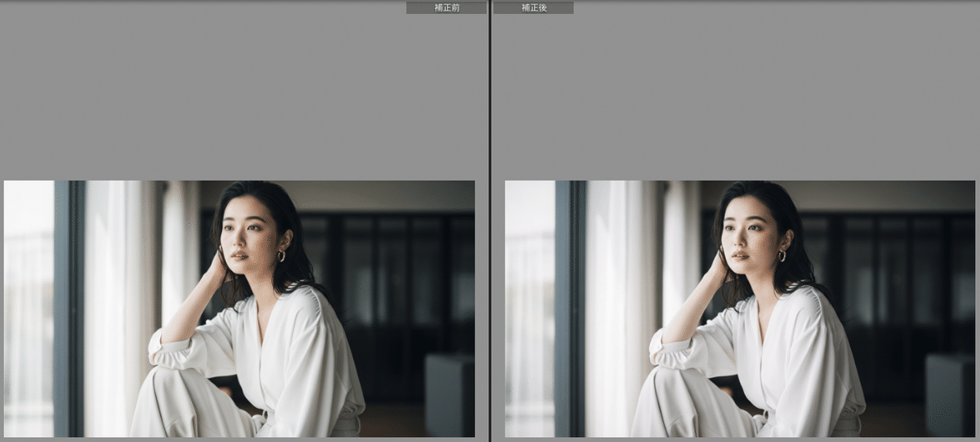Screen dimensions: 980x442
Task: Click the hoop earring in before photo
Action: pos(281,256)
